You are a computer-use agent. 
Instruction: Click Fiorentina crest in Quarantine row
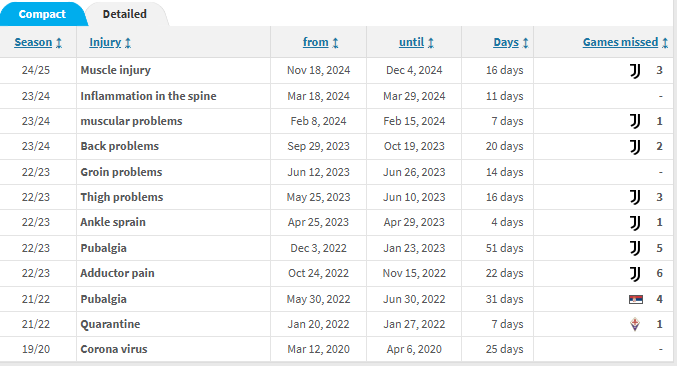[x=635, y=324]
